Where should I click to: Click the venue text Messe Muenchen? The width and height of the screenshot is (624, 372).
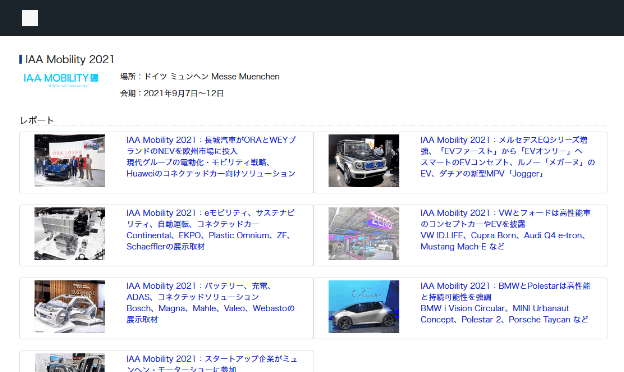point(245,76)
